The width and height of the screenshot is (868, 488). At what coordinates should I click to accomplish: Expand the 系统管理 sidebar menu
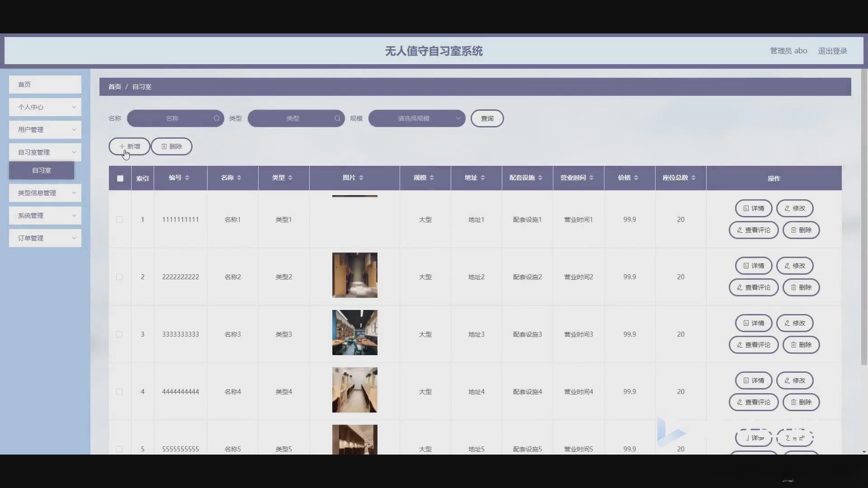(45, 216)
